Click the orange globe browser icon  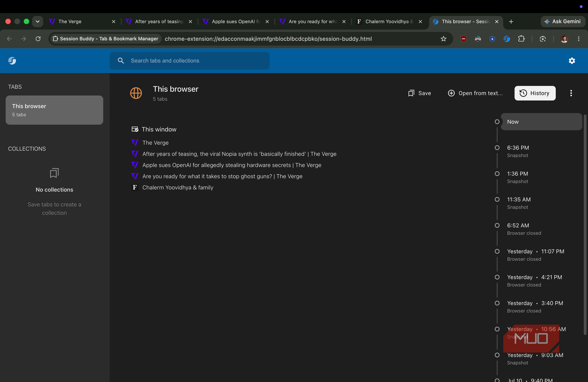136,93
